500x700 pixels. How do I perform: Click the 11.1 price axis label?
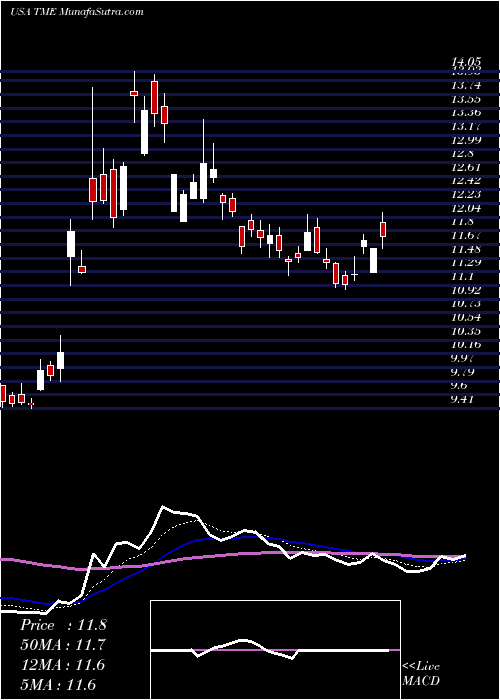[462, 276]
